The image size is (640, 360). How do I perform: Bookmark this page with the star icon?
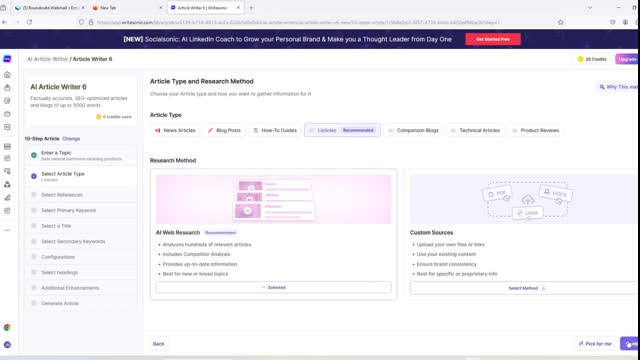pos(560,22)
